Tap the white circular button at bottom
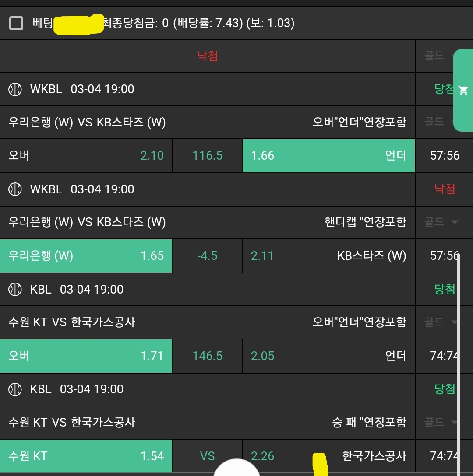The width and height of the screenshot is (473, 476). pos(237,468)
